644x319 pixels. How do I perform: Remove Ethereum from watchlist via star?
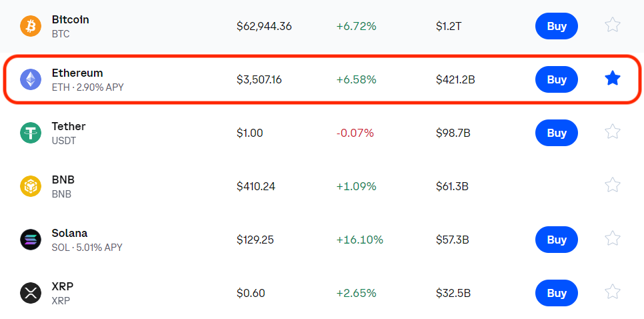[x=612, y=79]
